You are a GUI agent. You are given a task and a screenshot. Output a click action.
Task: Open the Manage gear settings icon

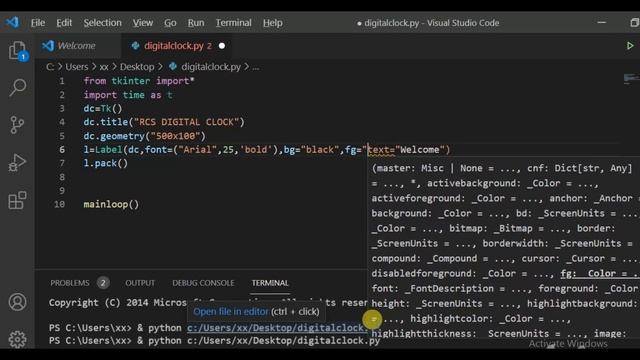[17, 339]
